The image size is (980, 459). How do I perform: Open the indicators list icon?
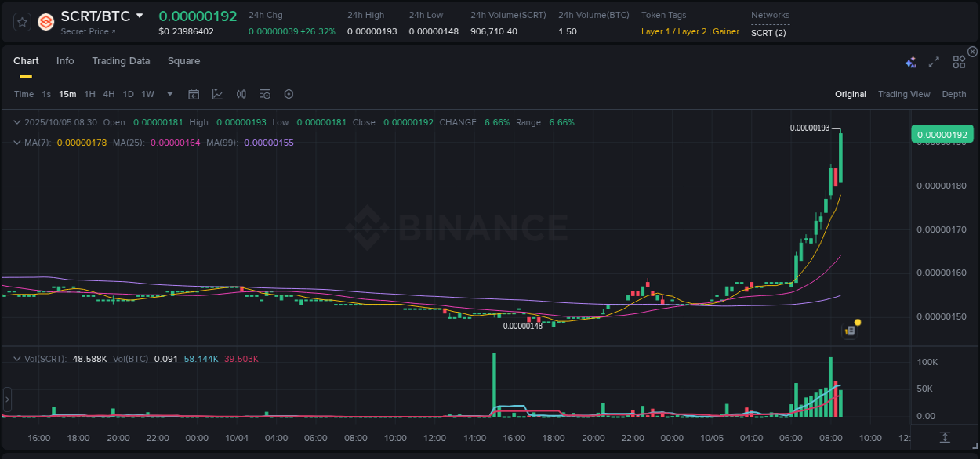(265, 93)
